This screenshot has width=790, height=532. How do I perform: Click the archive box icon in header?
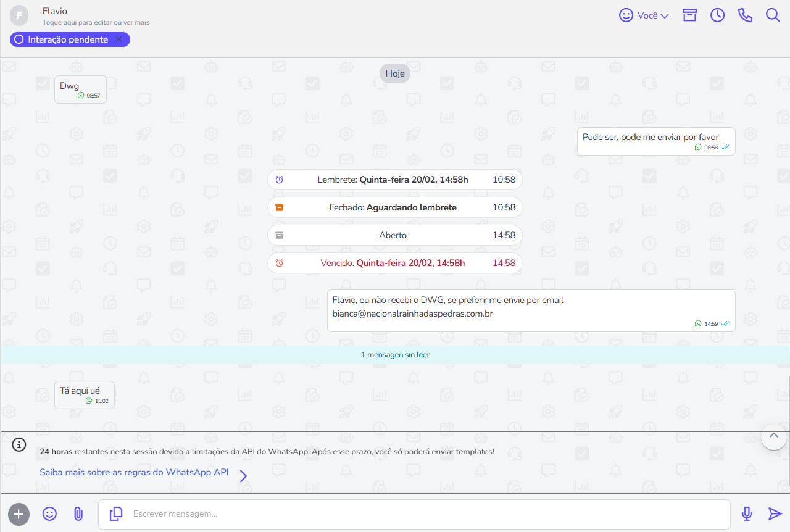(689, 15)
